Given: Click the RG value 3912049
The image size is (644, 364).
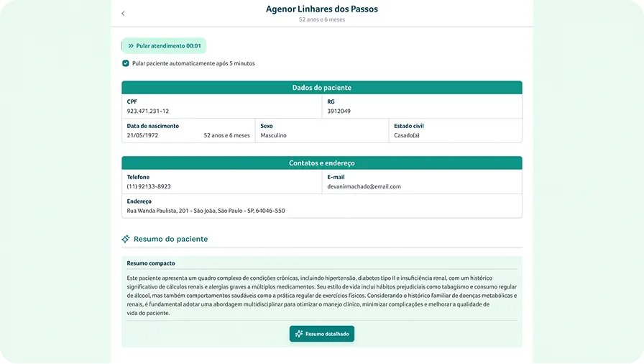Looking at the screenshot, I should pyautogui.click(x=339, y=112).
